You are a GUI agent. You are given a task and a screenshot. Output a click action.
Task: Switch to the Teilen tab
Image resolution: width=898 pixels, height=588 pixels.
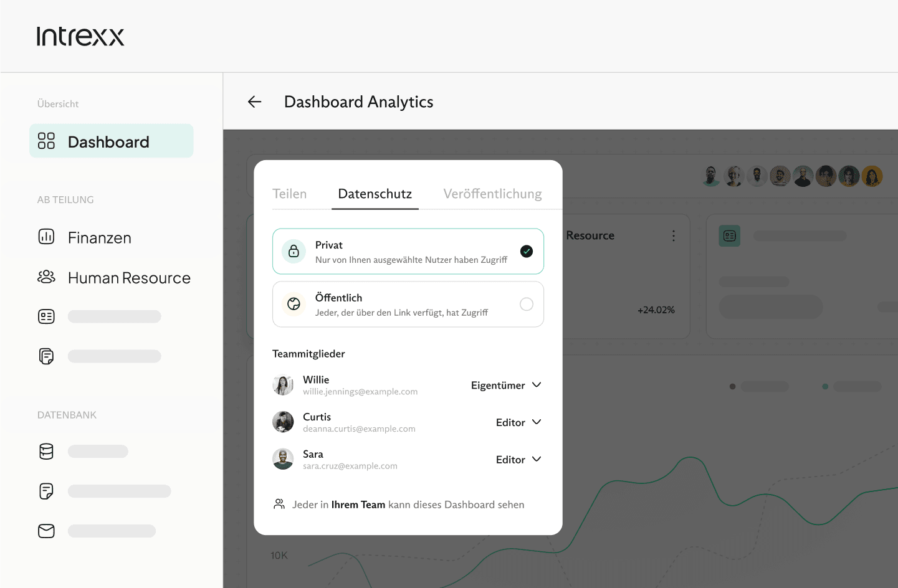click(x=290, y=194)
